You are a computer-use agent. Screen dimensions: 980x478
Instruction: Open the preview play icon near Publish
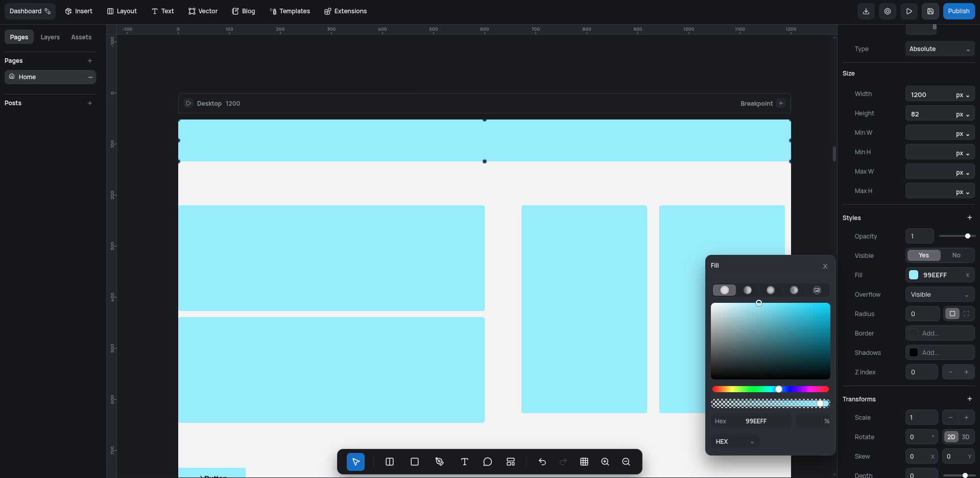click(x=909, y=11)
